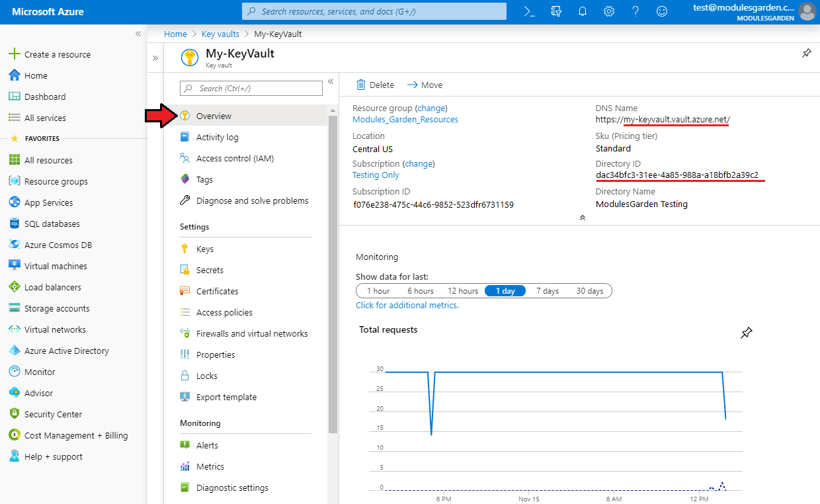This screenshot has width=820, height=504.
Task: Collapse the essentials section chevron
Action: coord(582,218)
